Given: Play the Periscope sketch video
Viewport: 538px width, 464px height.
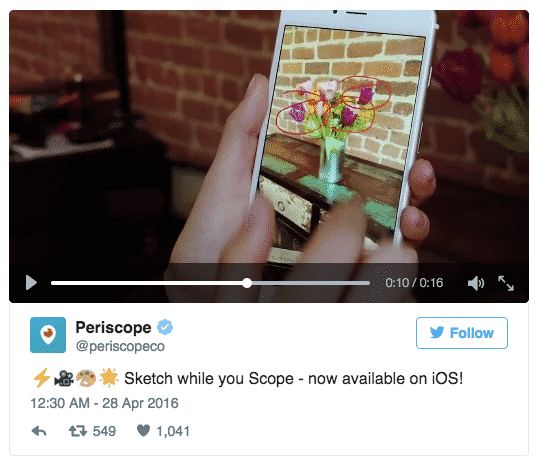Looking at the screenshot, I should (31, 283).
